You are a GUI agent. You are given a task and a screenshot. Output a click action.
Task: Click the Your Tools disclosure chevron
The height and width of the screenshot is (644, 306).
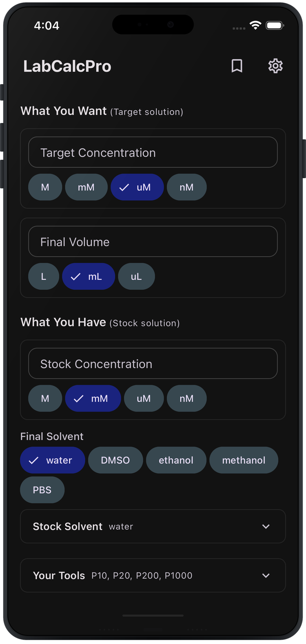coord(266,575)
